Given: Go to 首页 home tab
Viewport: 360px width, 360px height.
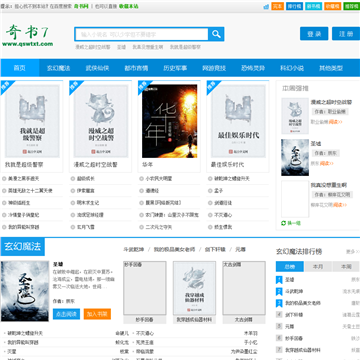Looking at the screenshot, I should coord(20,68).
